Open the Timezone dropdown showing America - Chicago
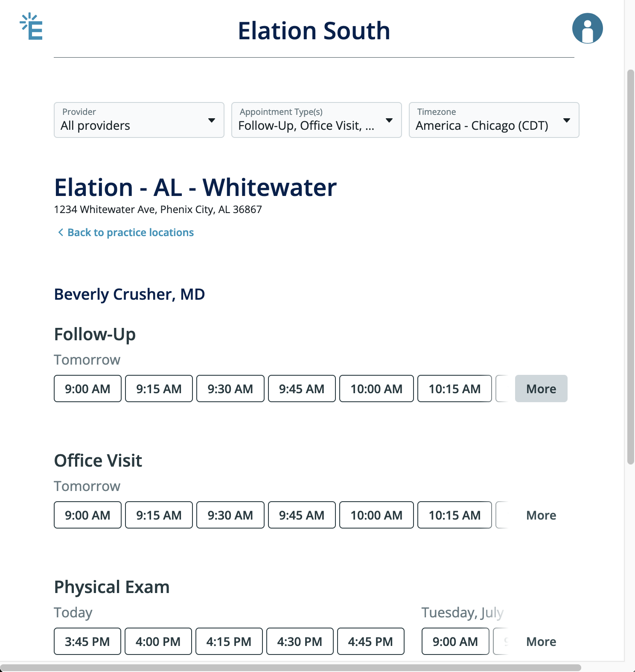The height and width of the screenshot is (672, 635). 494,120
